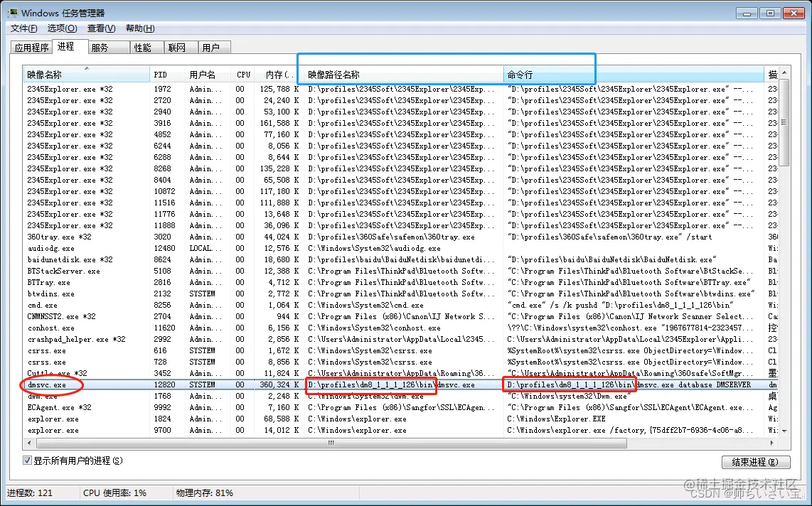This screenshot has width=812, height=506.
Task: Select the baidunetdisk.exe *32 process
Action: (401, 259)
